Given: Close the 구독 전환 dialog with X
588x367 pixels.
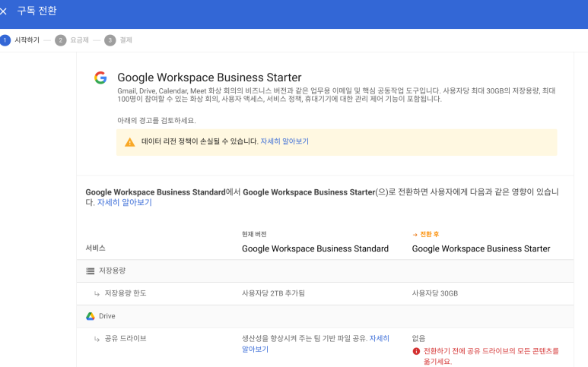Looking at the screenshot, I should pyautogui.click(x=3, y=11).
